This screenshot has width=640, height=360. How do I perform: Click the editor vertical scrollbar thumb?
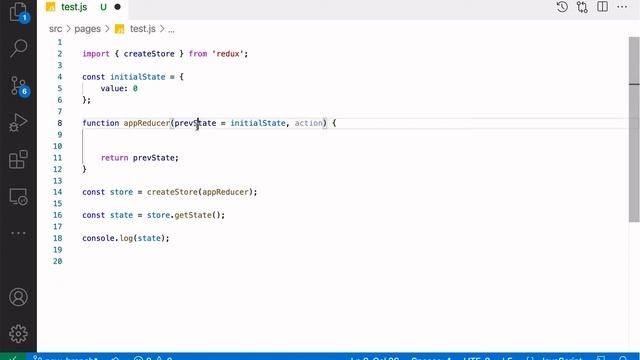[634, 129]
